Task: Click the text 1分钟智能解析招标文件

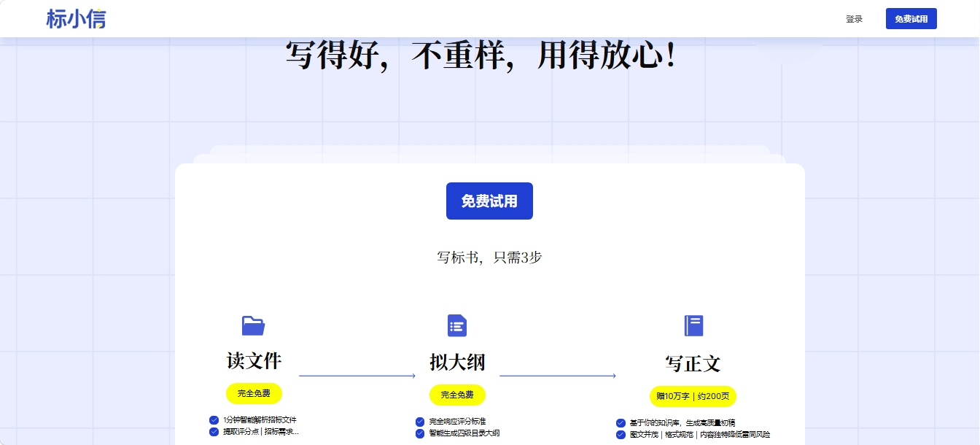Action: point(260,420)
